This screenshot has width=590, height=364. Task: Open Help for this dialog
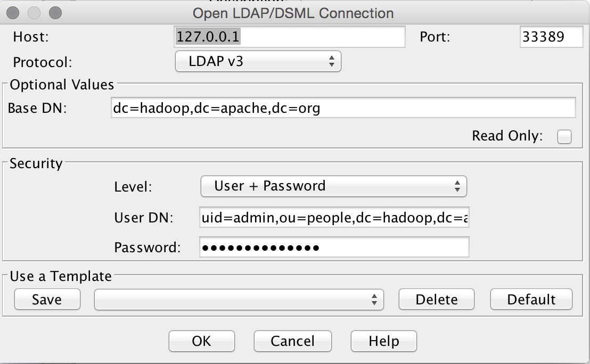383,341
